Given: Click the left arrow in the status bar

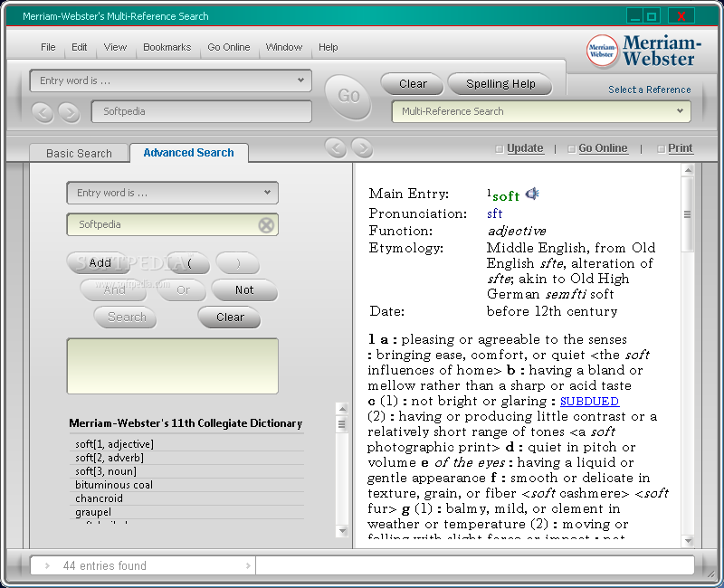Looking at the screenshot, I should pyautogui.click(x=47, y=565).
